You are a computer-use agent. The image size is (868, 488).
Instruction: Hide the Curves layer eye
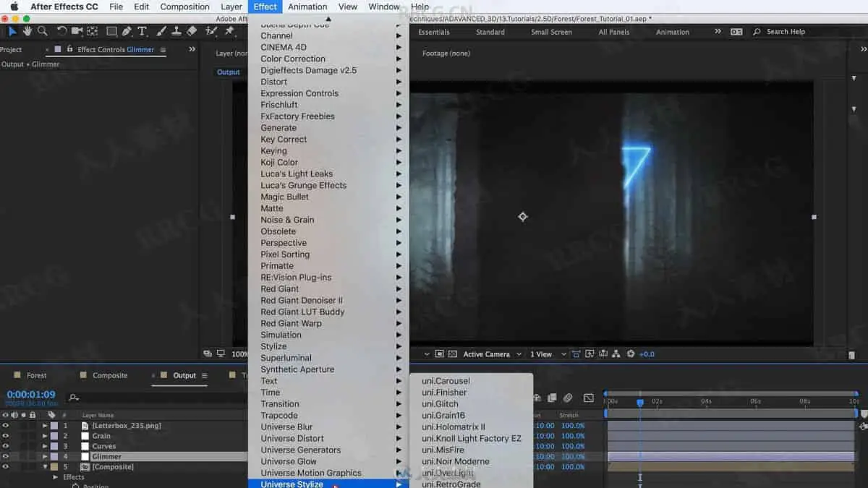coord(5,446)
